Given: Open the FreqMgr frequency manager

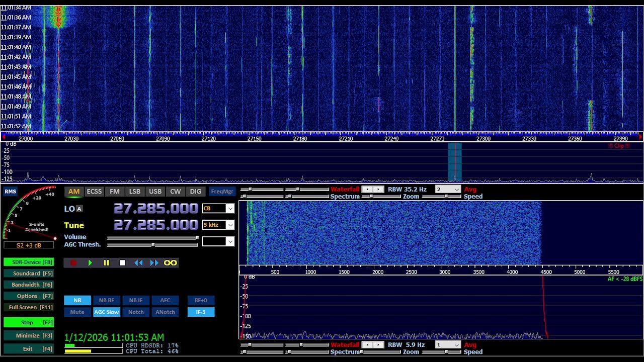Looking at the screenshot, I should click(x=222, y=192).
